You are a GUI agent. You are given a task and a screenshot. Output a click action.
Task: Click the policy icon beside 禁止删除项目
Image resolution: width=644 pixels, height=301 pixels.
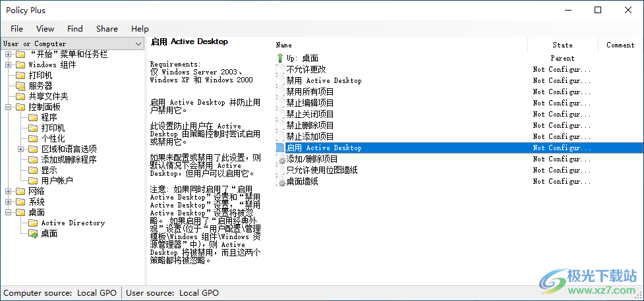(280, 125)
